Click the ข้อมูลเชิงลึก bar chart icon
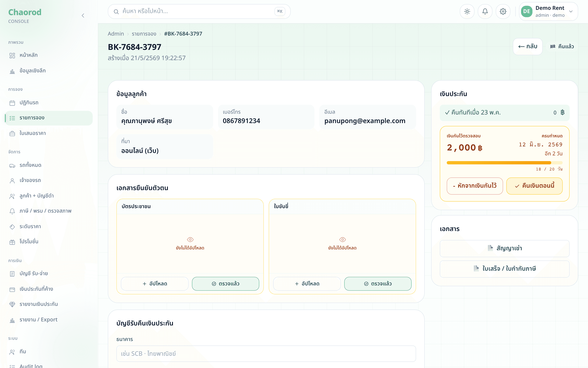588x368 pixels. click(x=12, y=71)
